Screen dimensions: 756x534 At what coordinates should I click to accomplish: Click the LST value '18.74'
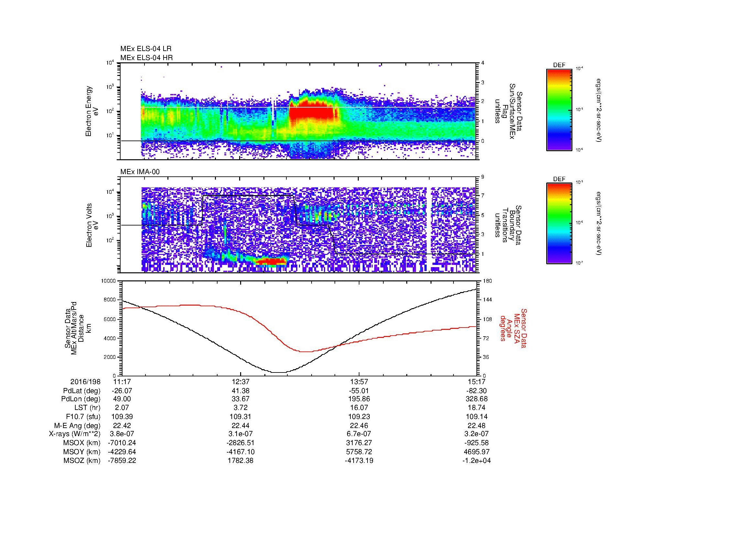477,408
